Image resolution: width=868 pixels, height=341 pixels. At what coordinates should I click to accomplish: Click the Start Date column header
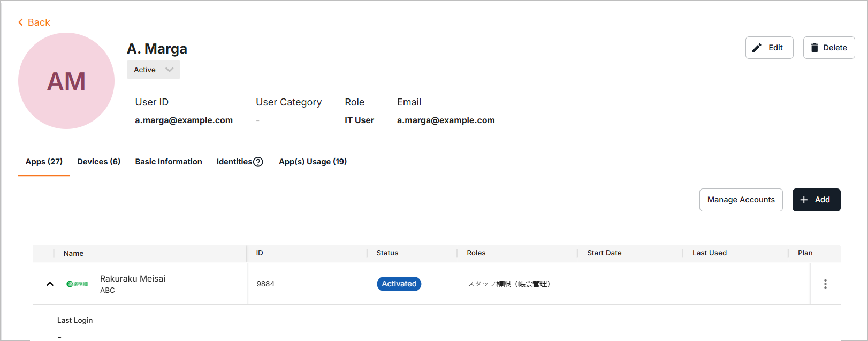(604, 253)
